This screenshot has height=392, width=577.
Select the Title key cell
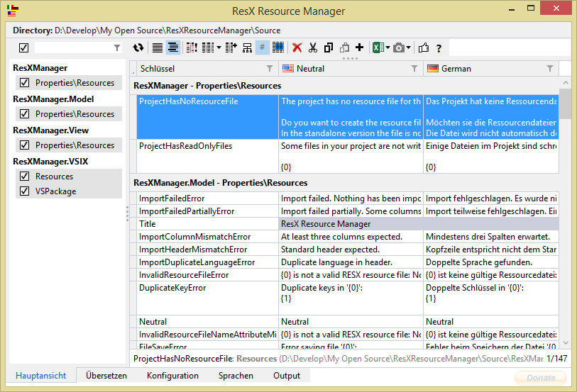click(x=207, y=224)
